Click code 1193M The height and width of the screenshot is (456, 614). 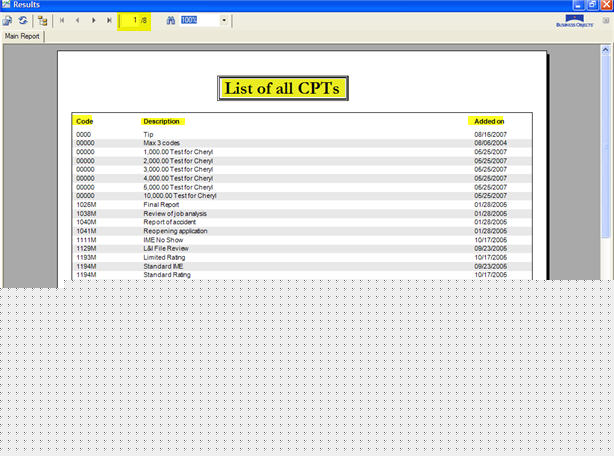tap(86, 258)
